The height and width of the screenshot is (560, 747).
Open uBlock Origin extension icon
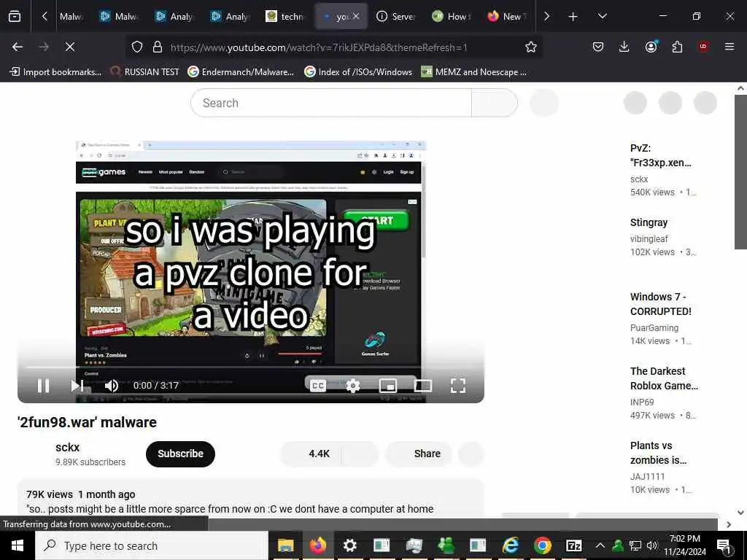(703, 47)
